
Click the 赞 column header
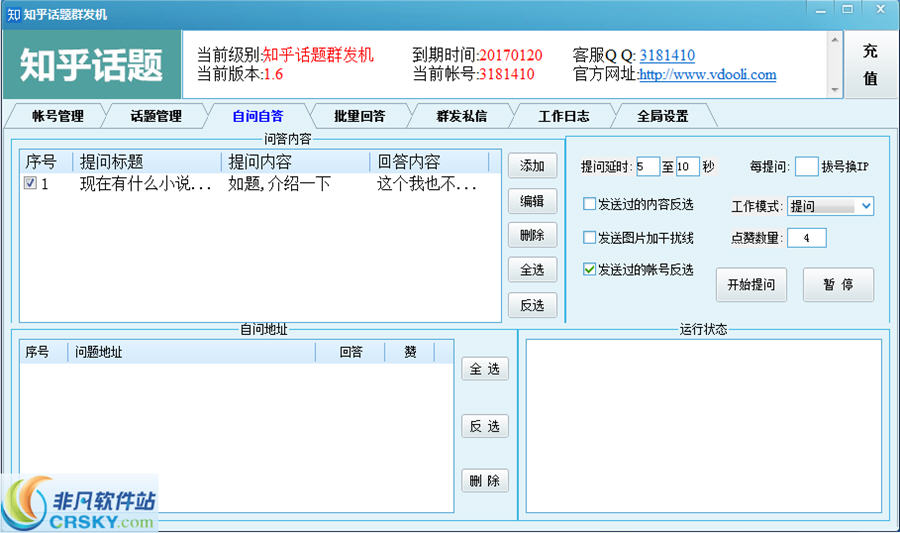click(x=410, y=352)
